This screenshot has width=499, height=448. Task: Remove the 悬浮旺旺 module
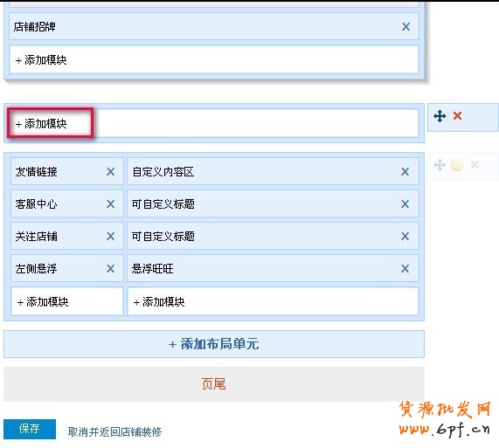click(x=405, y=269)
